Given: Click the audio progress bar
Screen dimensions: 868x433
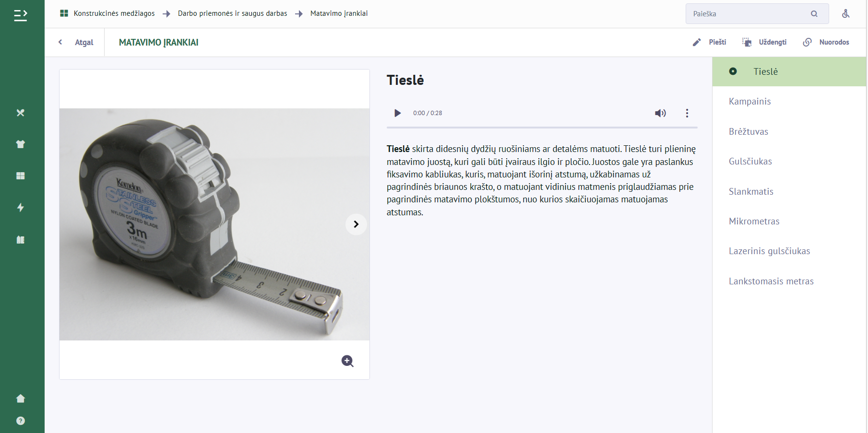Looking at the screenshot, I should point(542,128).
